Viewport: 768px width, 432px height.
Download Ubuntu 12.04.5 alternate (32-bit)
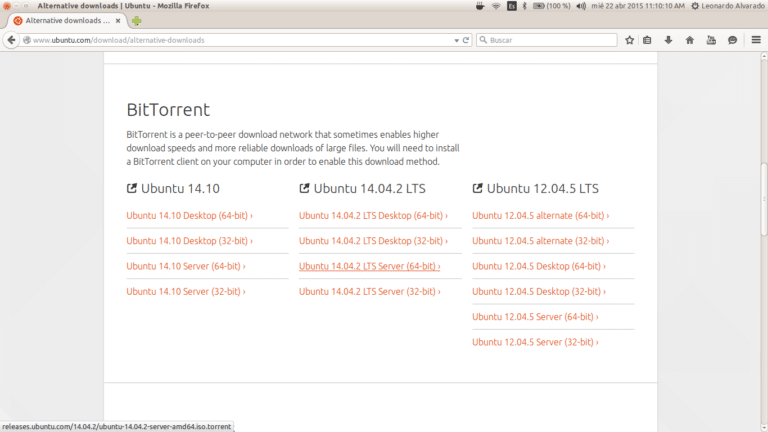[541, 241]
